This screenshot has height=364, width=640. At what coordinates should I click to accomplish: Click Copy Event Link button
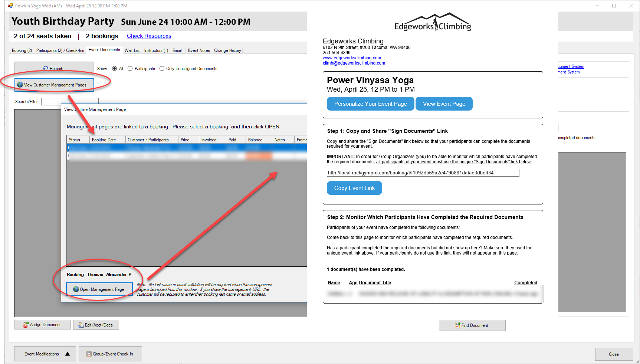[354, 188]
